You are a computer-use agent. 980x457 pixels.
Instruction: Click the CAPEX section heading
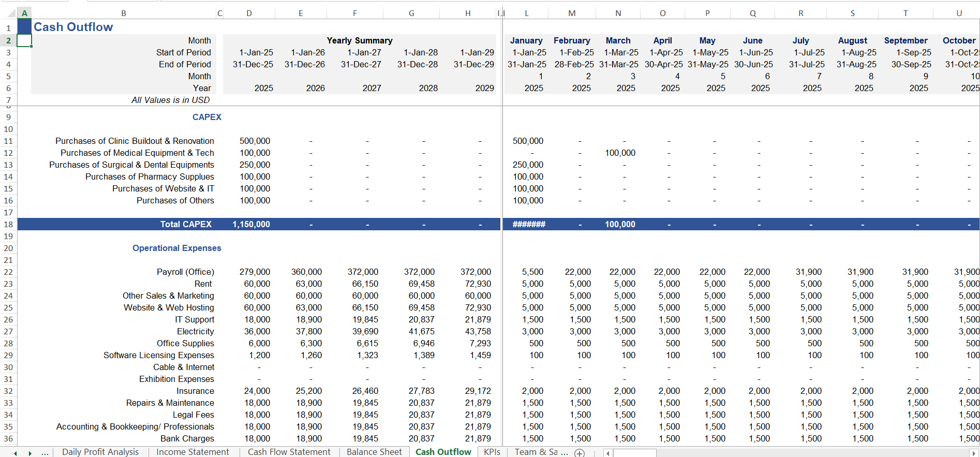206,117
